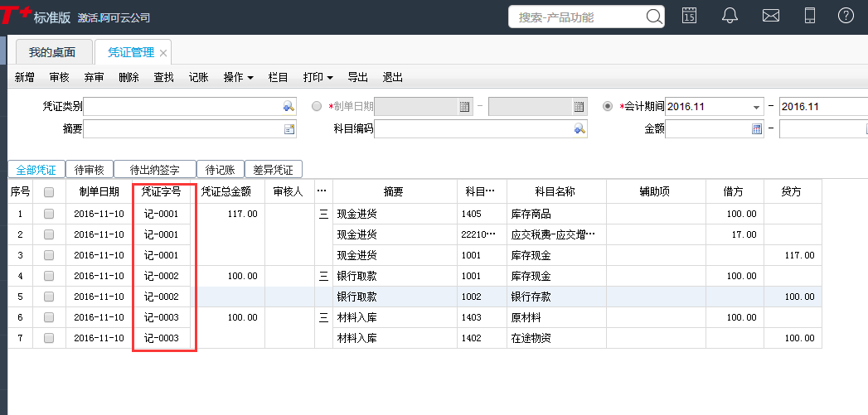This screenshot has width=868, height=415.
Task: Click the search magnifier in search box
Action: [653, 17]
